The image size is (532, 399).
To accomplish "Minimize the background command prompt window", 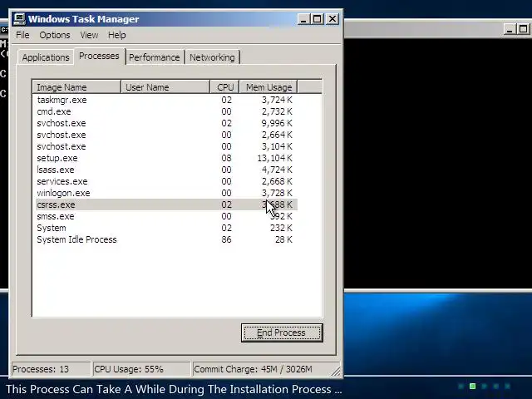I will point(509,29).
